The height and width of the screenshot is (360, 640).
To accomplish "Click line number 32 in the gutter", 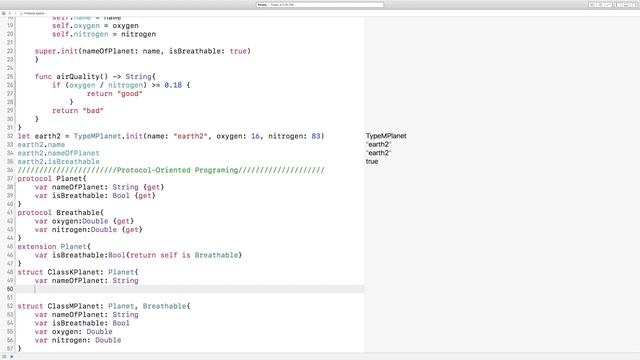I will tap(10, 136).
